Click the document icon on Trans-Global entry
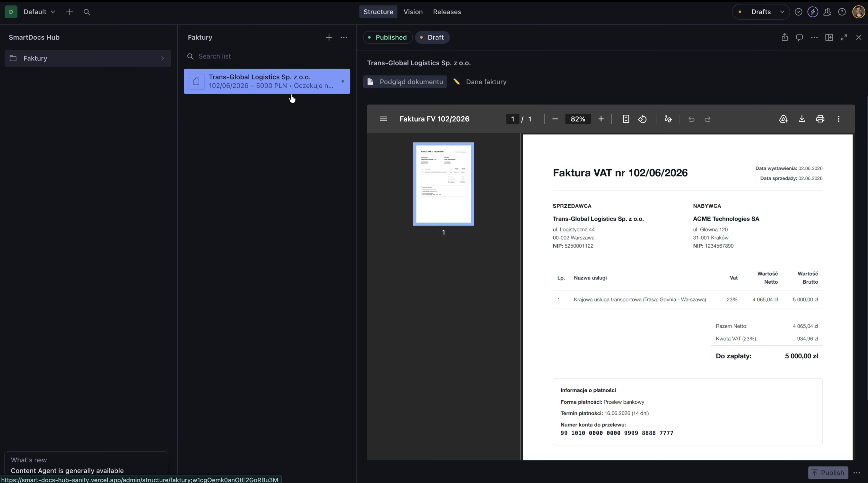Image resolution: width=868 pixels, height=483 pixels. 196,81
